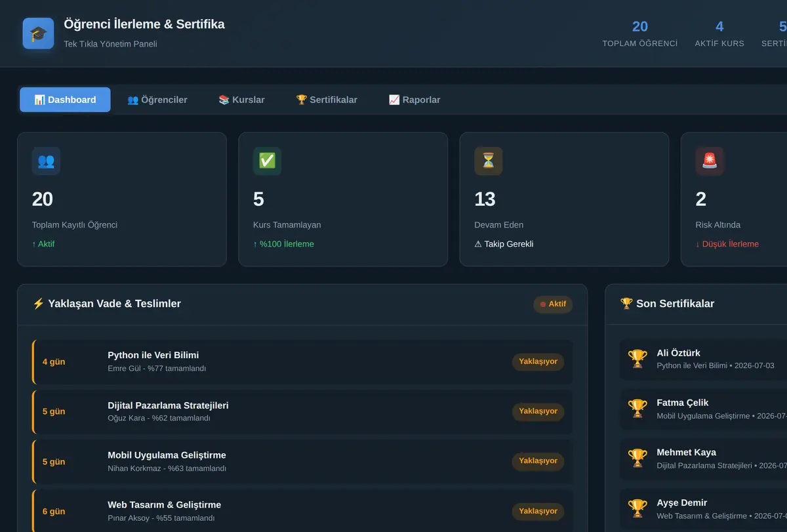Open the Dashboard tab
787x532 pixels.
point(65,100)
